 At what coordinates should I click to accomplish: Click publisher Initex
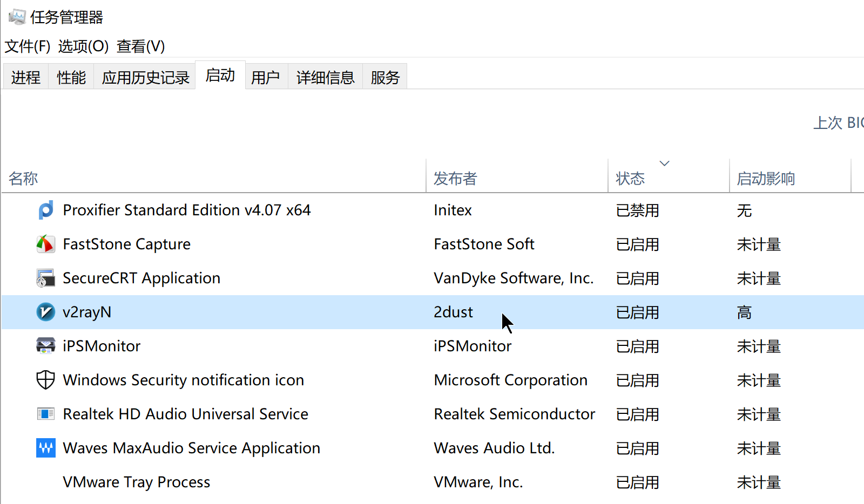[x=453, y=210]
